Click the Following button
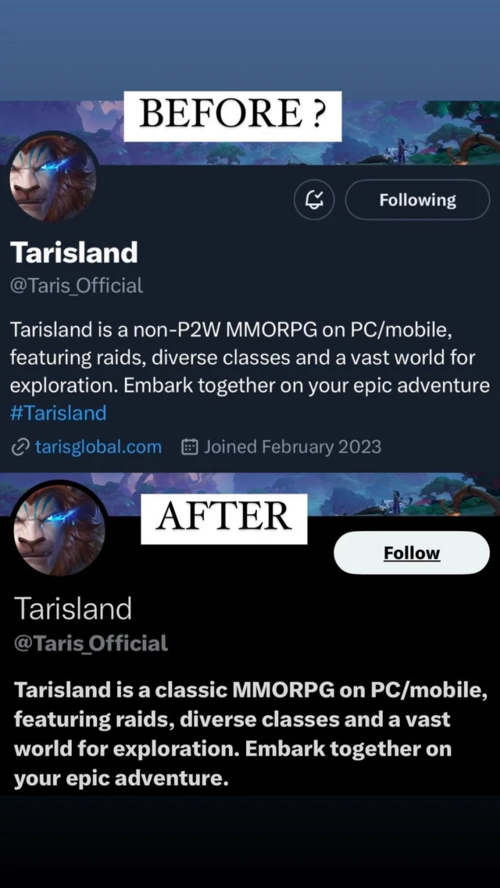500x888 pixels. point(417,200)
